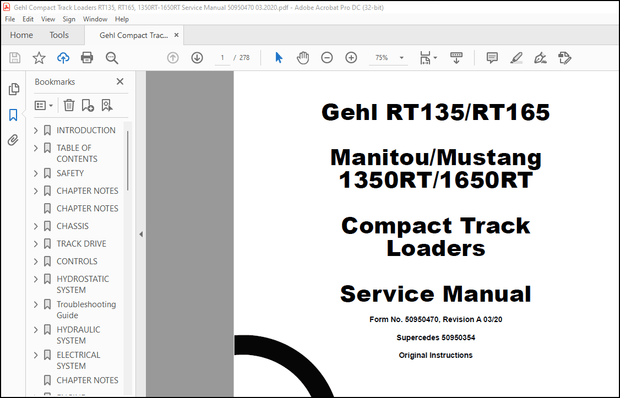Expand the ELECTRICAL SYSTEM bookmark
This screenshot has height=398, width=620.
tap(36, 355)
